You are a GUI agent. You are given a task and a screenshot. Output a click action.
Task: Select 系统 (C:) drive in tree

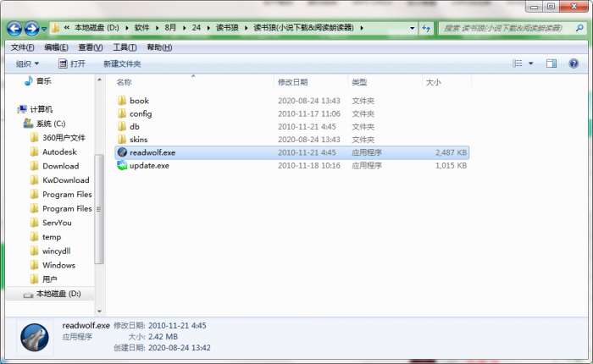tap(51, 124)
